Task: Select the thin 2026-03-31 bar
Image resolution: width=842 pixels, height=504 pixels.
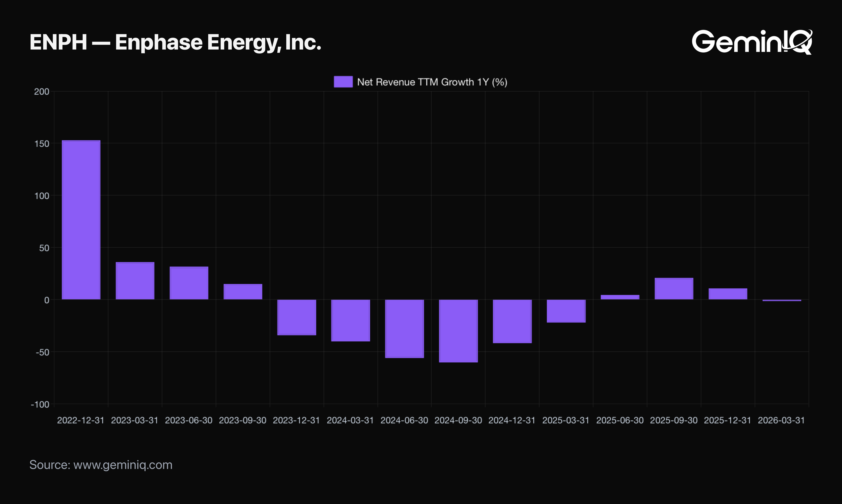Action: (782, 300)
